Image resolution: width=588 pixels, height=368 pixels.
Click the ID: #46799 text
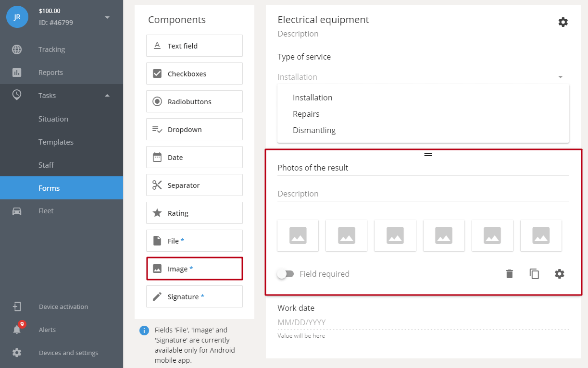click(x=56, y=23)
